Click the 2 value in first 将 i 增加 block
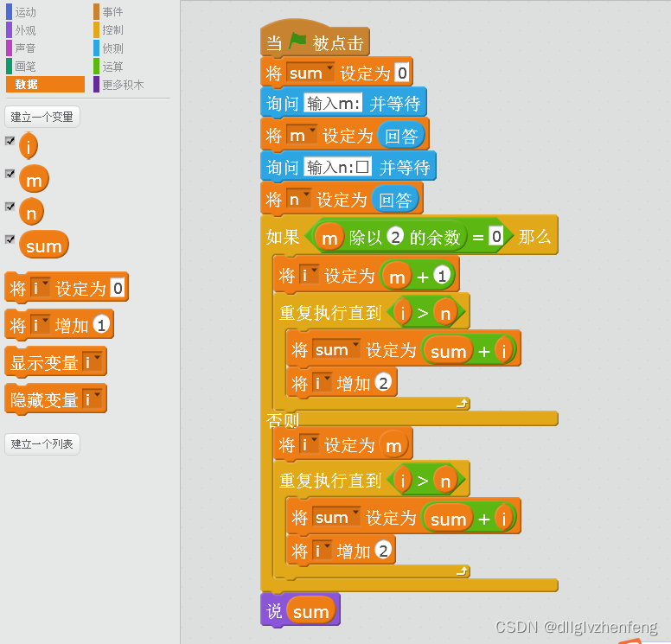This screenshot has height=644, width=671. point(383,383)
